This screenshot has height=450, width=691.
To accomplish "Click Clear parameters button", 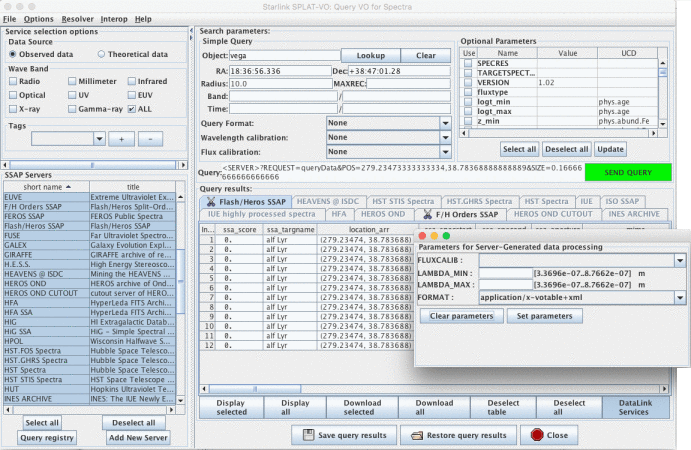I will 461,316.
